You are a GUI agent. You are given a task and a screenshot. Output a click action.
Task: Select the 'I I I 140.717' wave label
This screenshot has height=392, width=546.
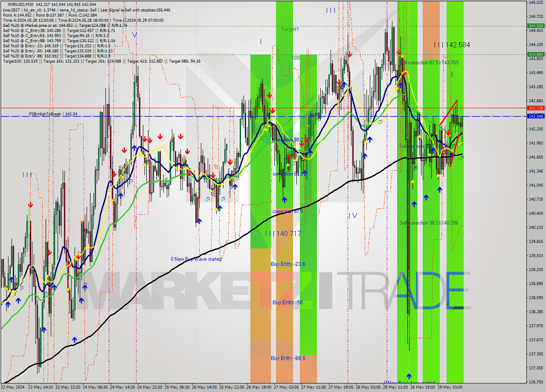[x=283, y=233]
